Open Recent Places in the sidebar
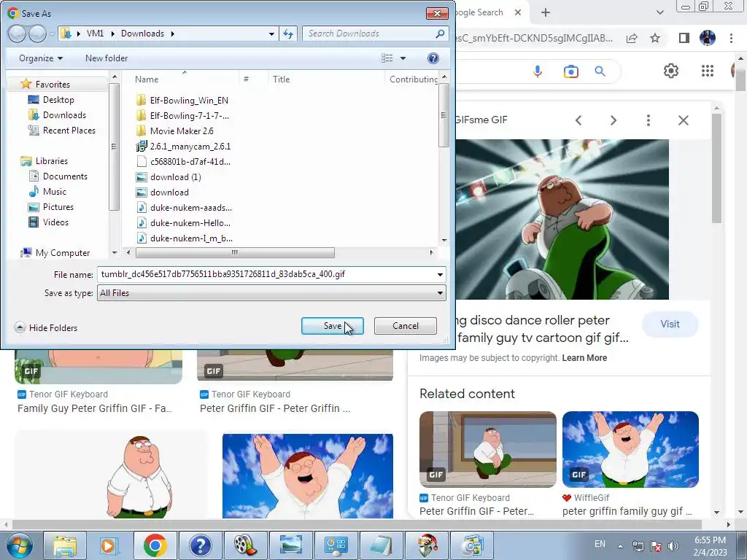The height and width of the screenshot is (560, 747). point(69,130)
